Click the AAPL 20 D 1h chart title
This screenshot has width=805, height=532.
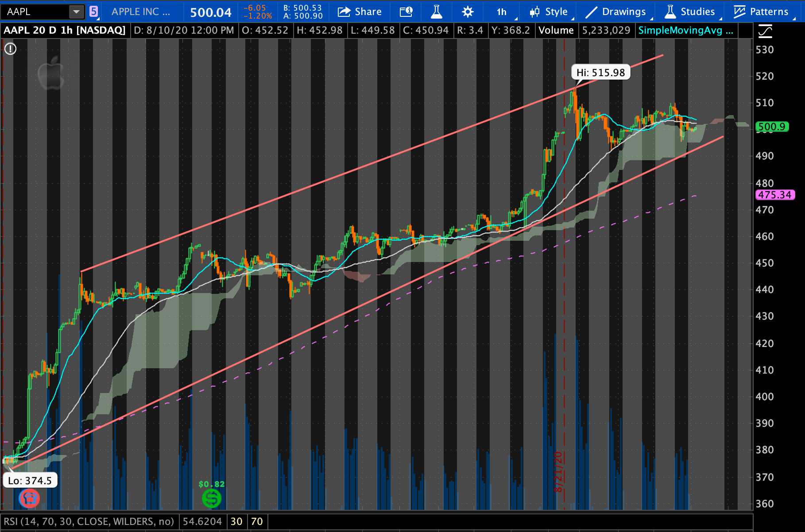tap(65, 31)
